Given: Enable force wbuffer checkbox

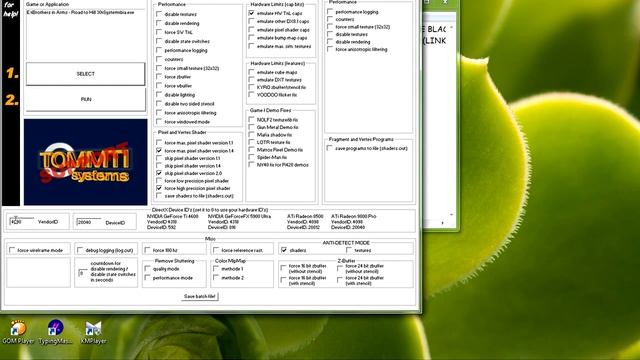Looking at the screenshot, I should 159,86.
